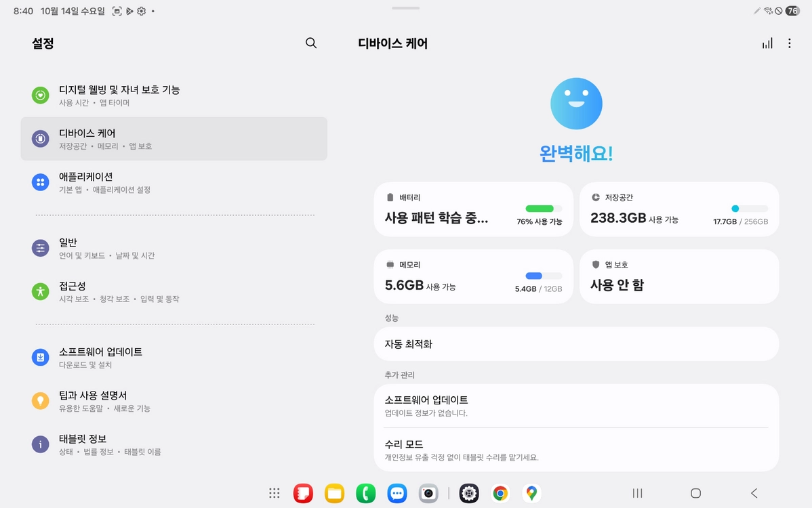The image size is (812, 508).
Task: Click the 설정 title heading
Action: 43,43
